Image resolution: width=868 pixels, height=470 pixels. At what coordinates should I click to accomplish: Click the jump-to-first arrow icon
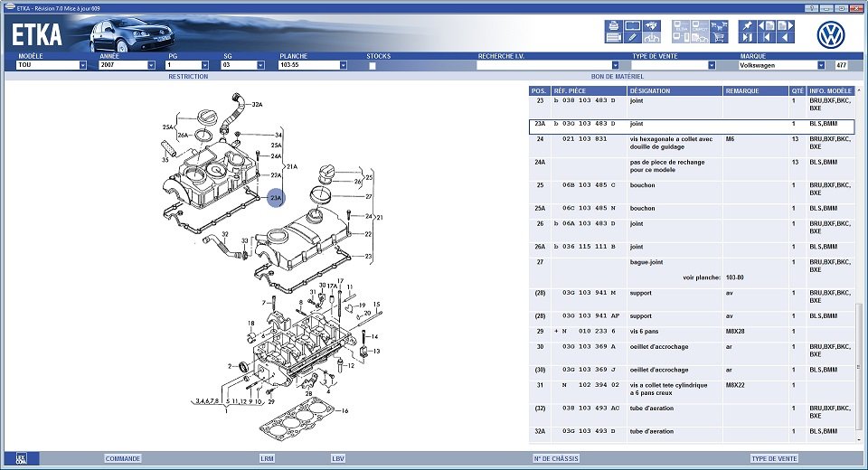click(x=767, y=38)
